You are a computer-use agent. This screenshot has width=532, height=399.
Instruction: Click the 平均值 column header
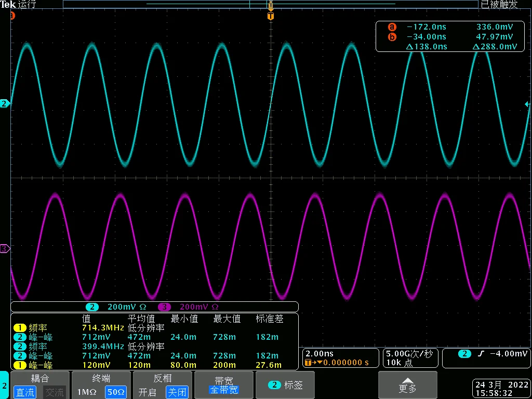141,318
